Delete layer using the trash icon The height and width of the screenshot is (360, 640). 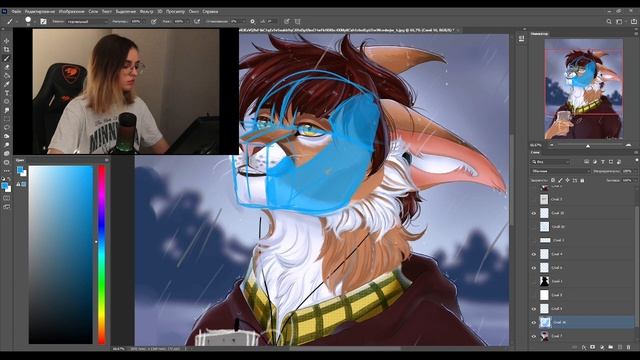point(629,347)
